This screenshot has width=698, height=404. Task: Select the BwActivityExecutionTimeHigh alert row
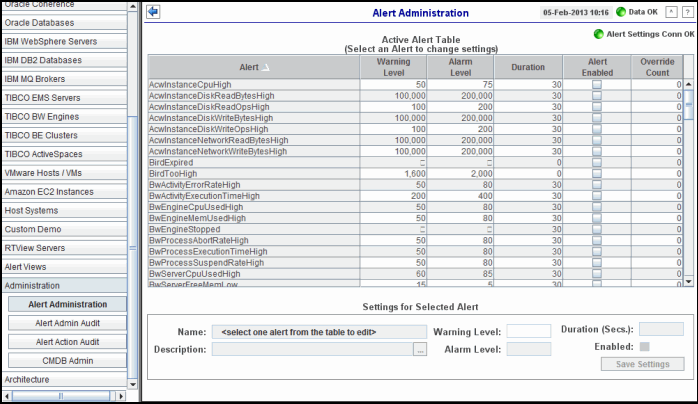click(x=414, y=196)
